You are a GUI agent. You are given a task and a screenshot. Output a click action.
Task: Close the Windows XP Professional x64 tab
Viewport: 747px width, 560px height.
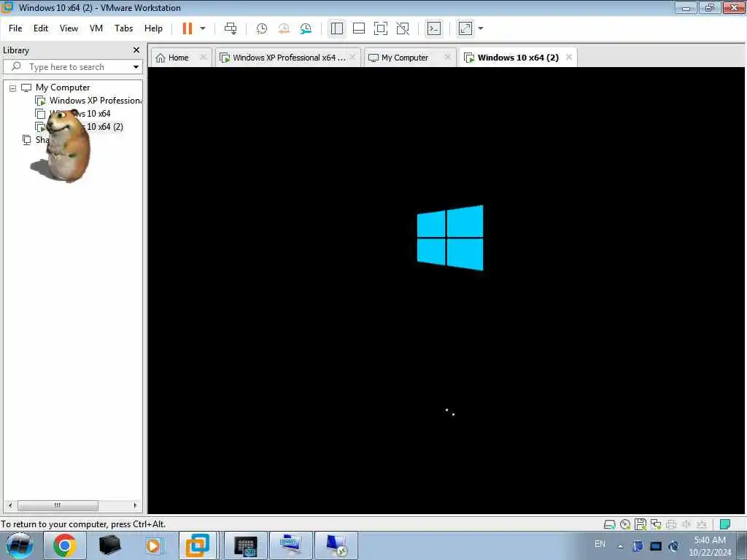[352, 57]
